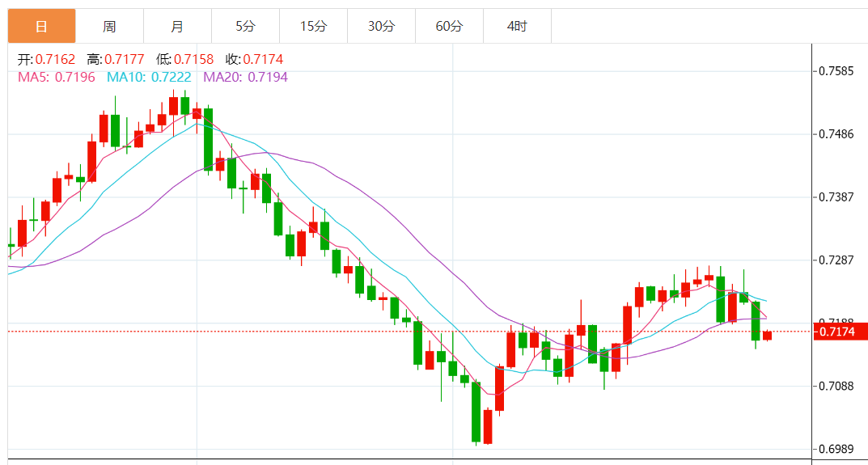The image size is (868, 465).
Task: Click the 低 low price value 0.7158
Action: 193,59
